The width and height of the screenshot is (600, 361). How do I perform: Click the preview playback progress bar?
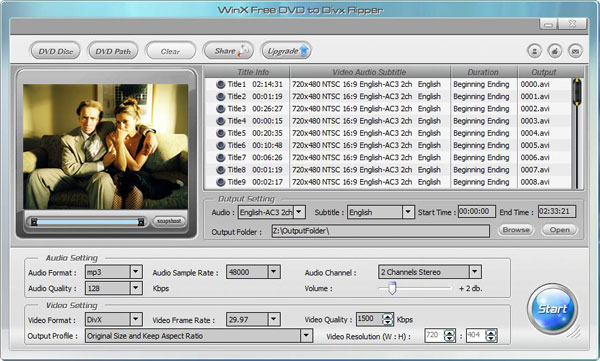[x=88, y=222]
